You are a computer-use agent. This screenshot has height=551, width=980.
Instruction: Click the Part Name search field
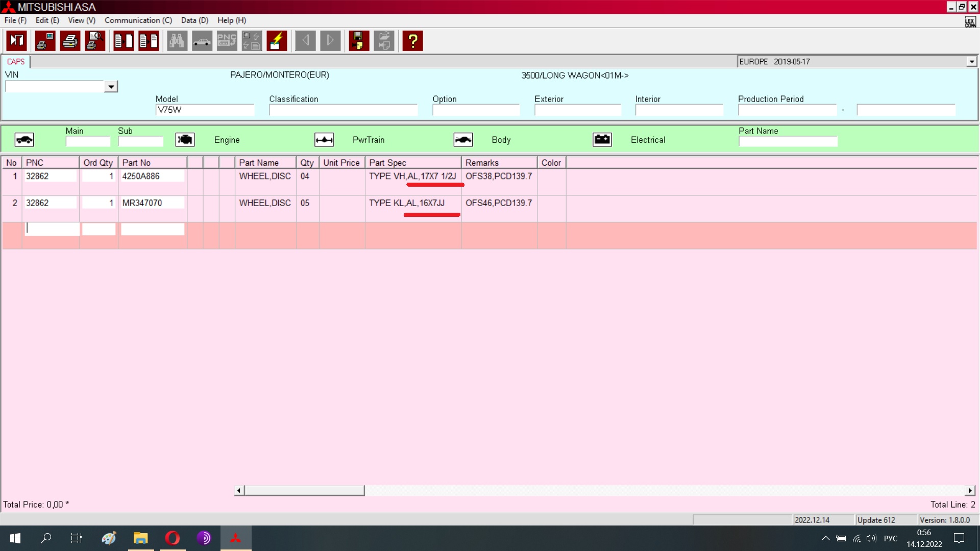(x=788, y=142)
